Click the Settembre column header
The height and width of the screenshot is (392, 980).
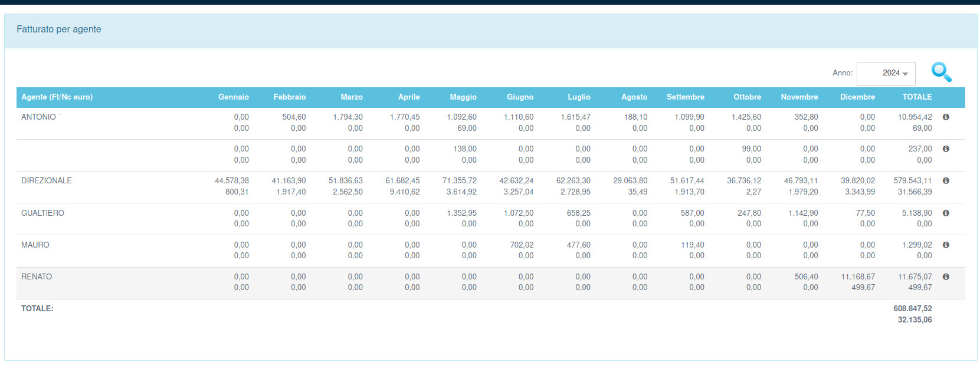pos(685,97)
